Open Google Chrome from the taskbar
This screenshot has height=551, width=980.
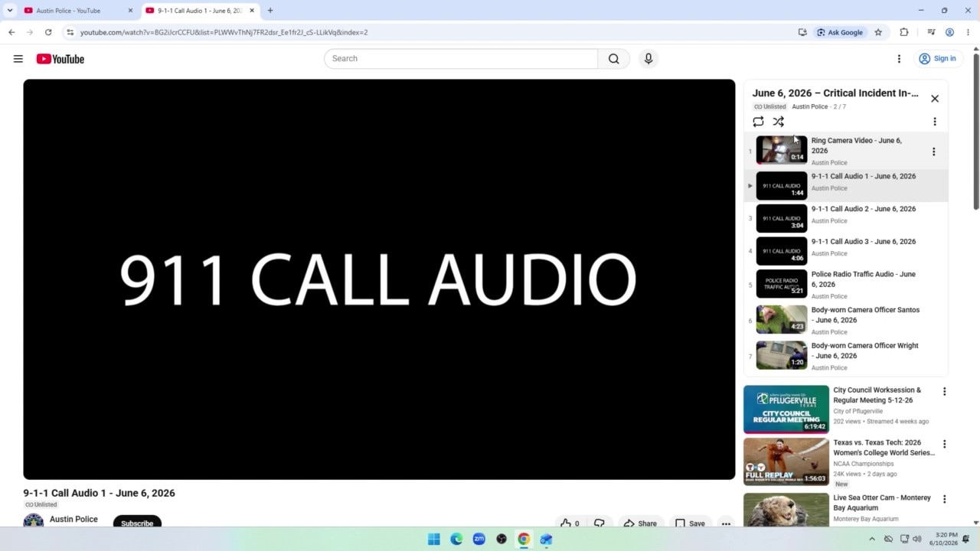[524, 539]
